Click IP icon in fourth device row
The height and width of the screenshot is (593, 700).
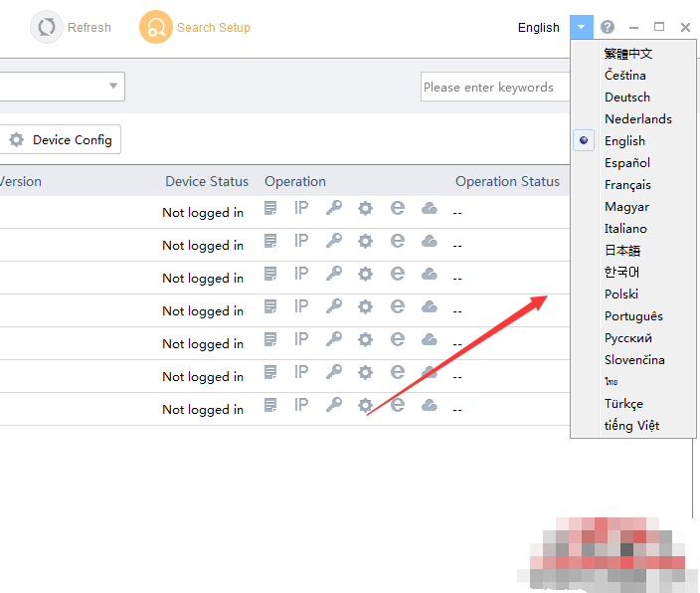pos(301,306)
